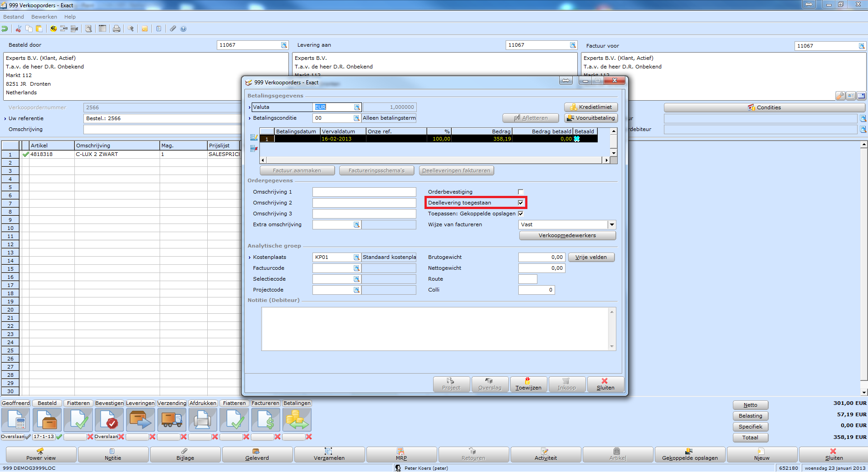
Task: Open the Bestand menu
Action: click(x=14, y=17)
